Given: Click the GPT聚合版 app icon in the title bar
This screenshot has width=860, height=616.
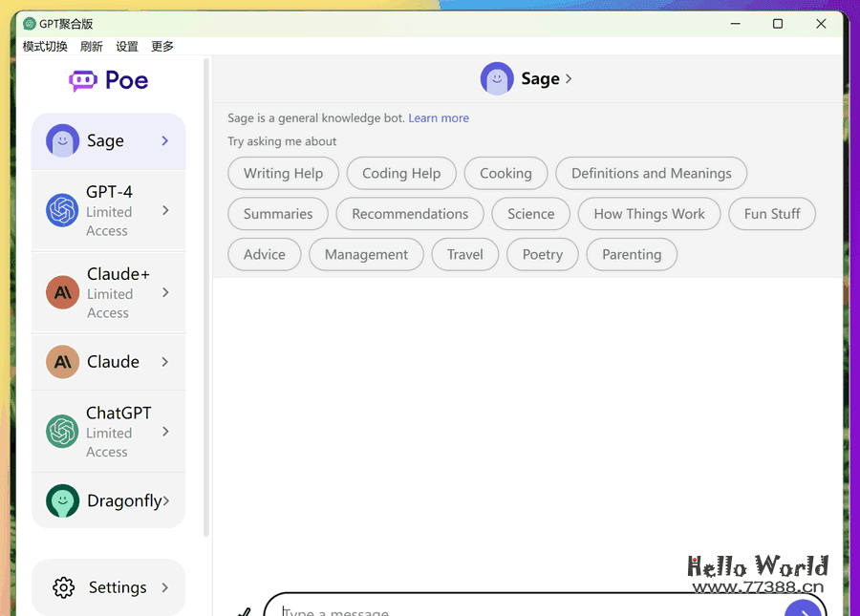Looking at the screenshot, I should point(30,24).
